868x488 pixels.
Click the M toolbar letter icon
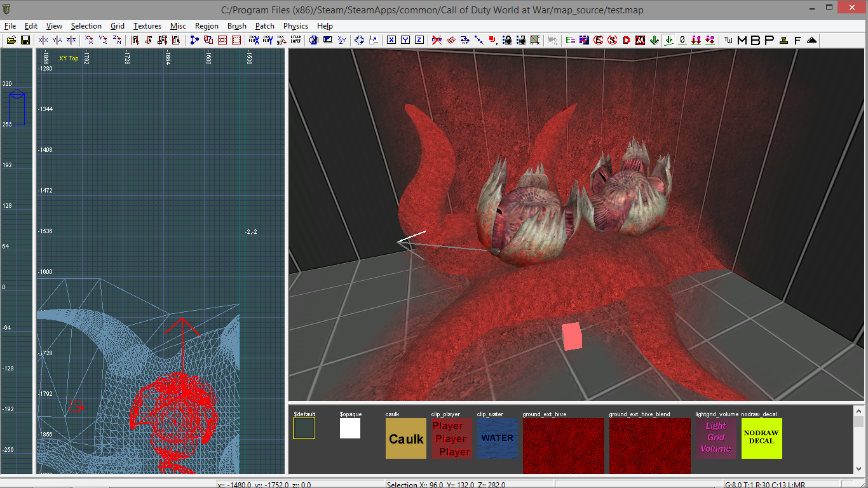(x=742, y=40)
